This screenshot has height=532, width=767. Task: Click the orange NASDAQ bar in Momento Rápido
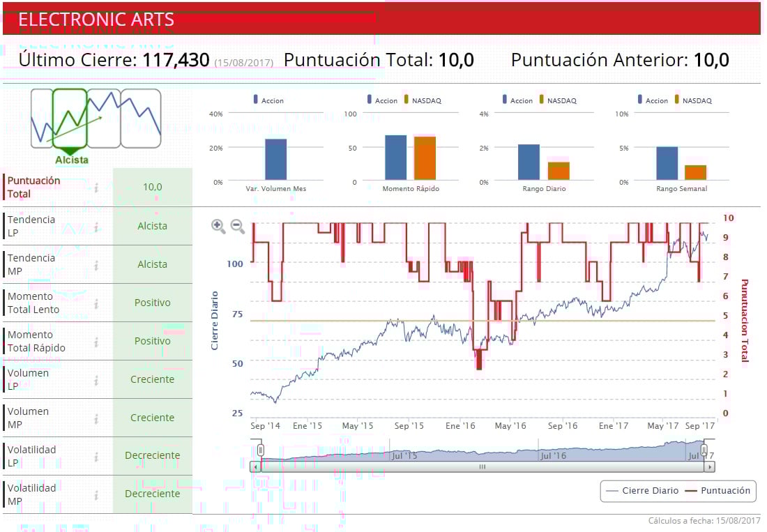(425, 158)
